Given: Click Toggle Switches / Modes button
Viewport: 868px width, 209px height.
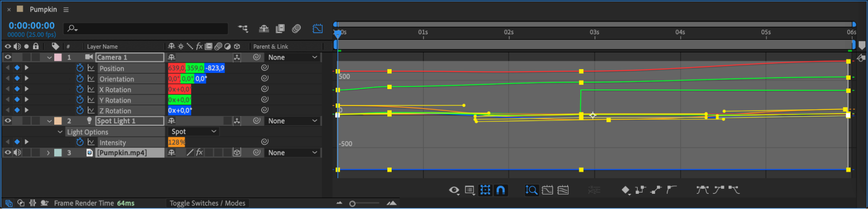Looking at the screenshot, I should coord(207,203).
